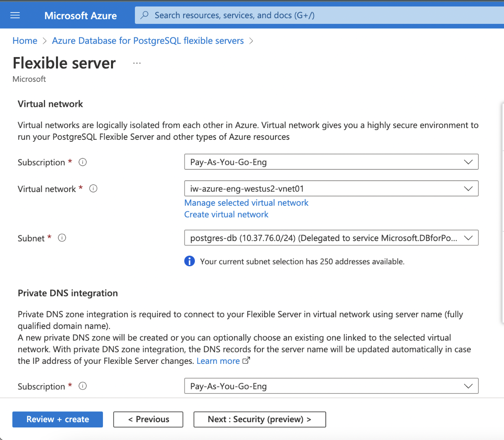This screenshot has width=504, height=440.
Task: Click the Private DNS integration heading
Action: click(x=68, y=293)
